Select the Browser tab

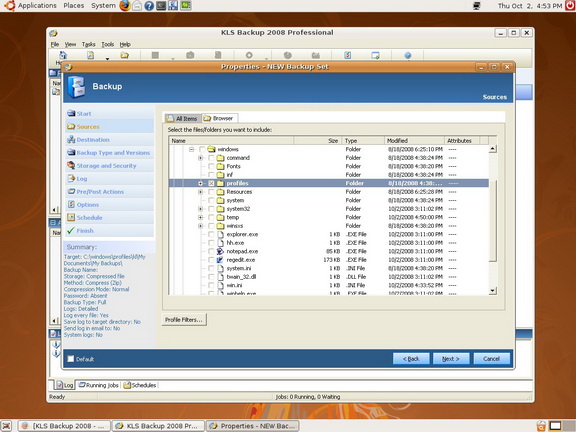pyautogui.click(x=219, y=118)
